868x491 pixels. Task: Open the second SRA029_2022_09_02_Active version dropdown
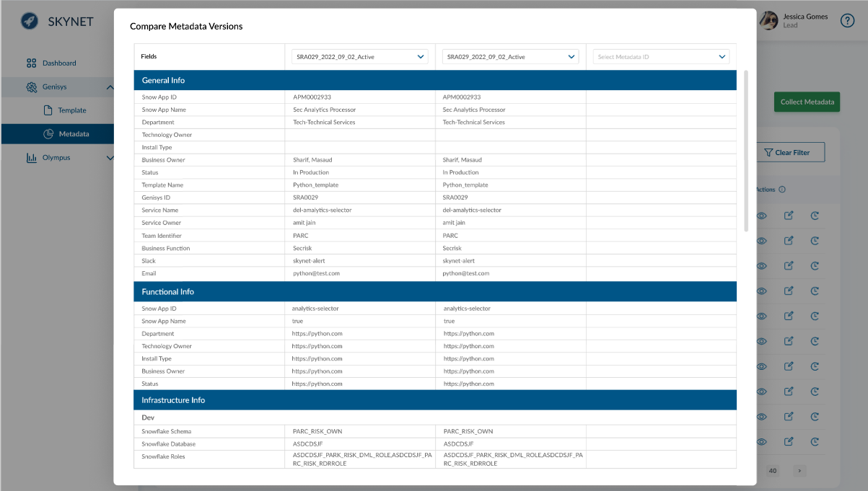pyautogui.click(x=510, y=56)
